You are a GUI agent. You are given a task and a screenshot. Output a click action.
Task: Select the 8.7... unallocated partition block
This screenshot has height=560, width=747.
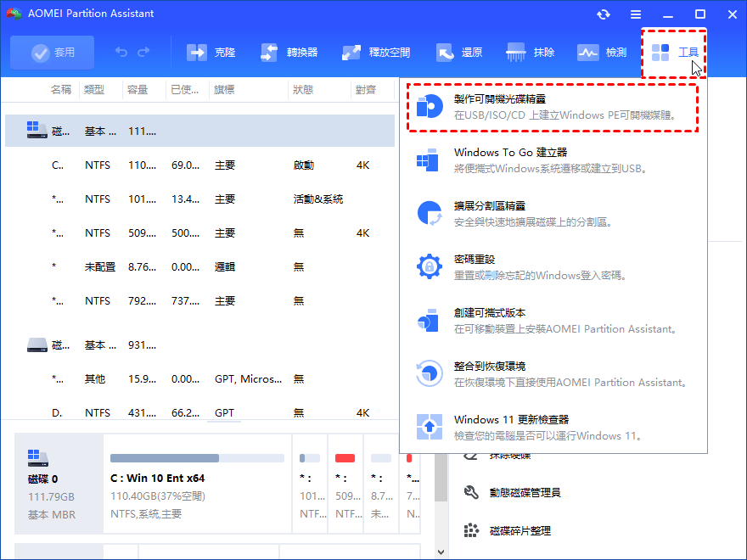point(381,484)
